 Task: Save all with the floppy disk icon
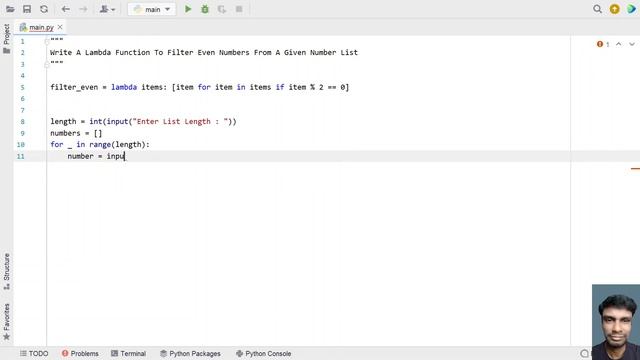coord(27,9)
